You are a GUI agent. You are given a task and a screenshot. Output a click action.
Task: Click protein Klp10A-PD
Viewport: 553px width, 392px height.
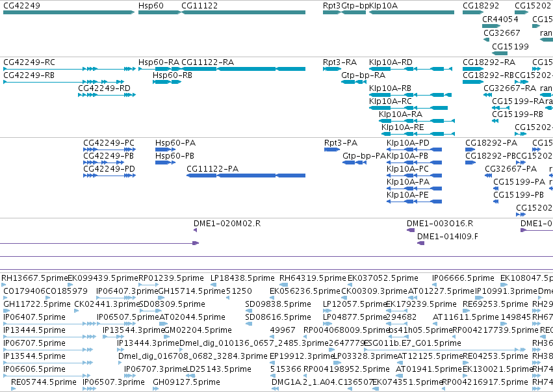tap(414, 150)
